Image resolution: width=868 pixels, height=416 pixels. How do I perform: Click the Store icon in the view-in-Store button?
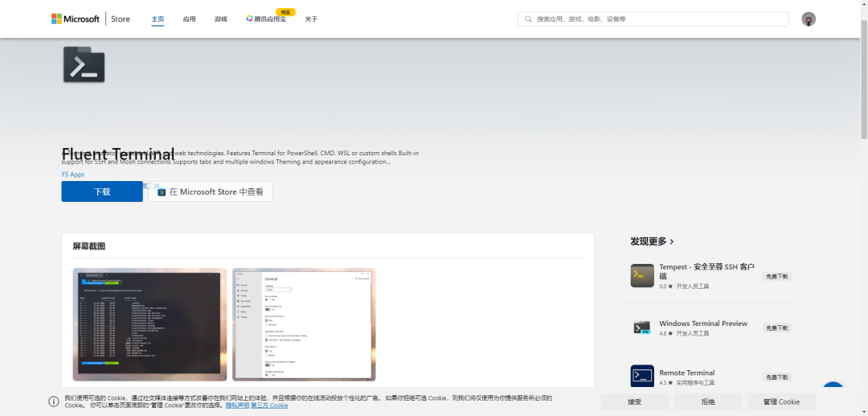pyautogui.click(x=162, y=192)
